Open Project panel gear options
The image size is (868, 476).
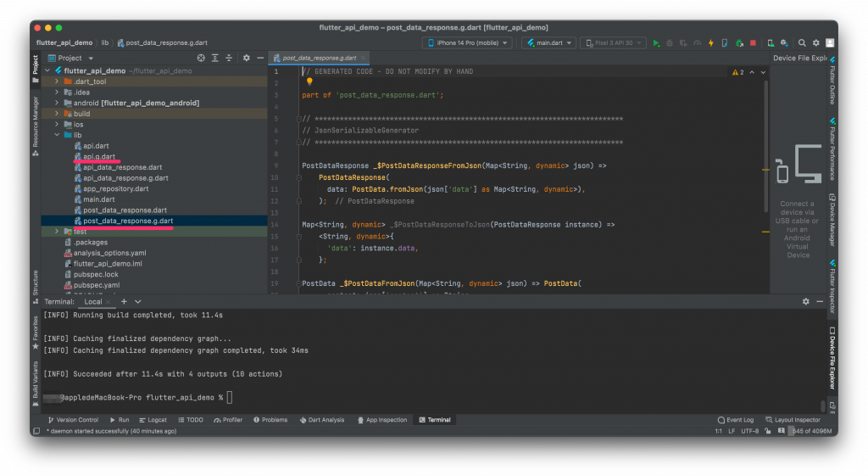point(246,58)
